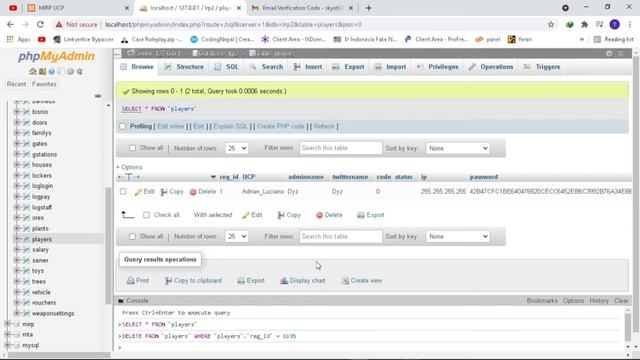Screen dimensions: 640x360
Task: Click the Favorites tab in navigation panel
Action: [44, 84]
